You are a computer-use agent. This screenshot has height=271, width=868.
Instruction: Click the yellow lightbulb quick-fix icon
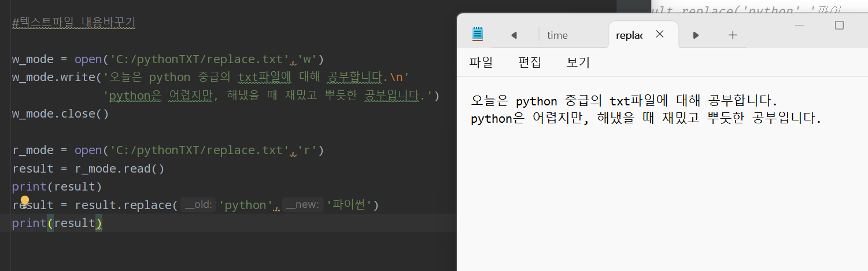(x=25, y=200)
